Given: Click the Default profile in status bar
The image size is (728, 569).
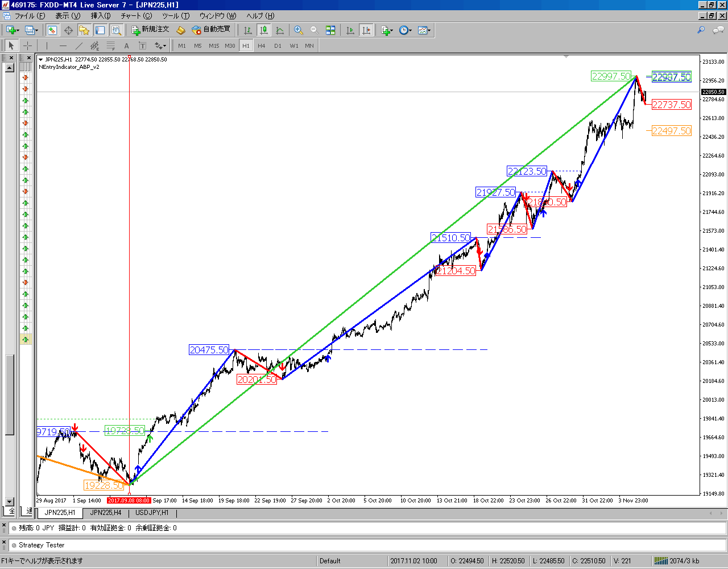Looking at the screenshot, I should click(x=330, y=560).
